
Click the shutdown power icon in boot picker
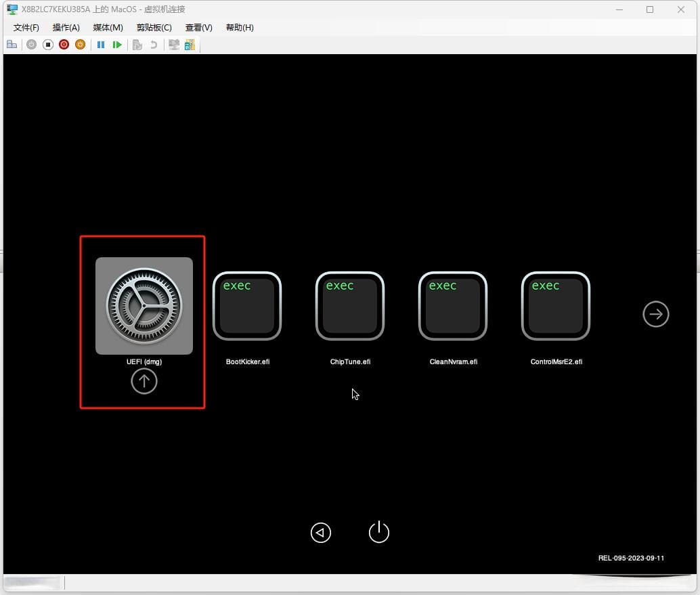[x=379, y=532]
